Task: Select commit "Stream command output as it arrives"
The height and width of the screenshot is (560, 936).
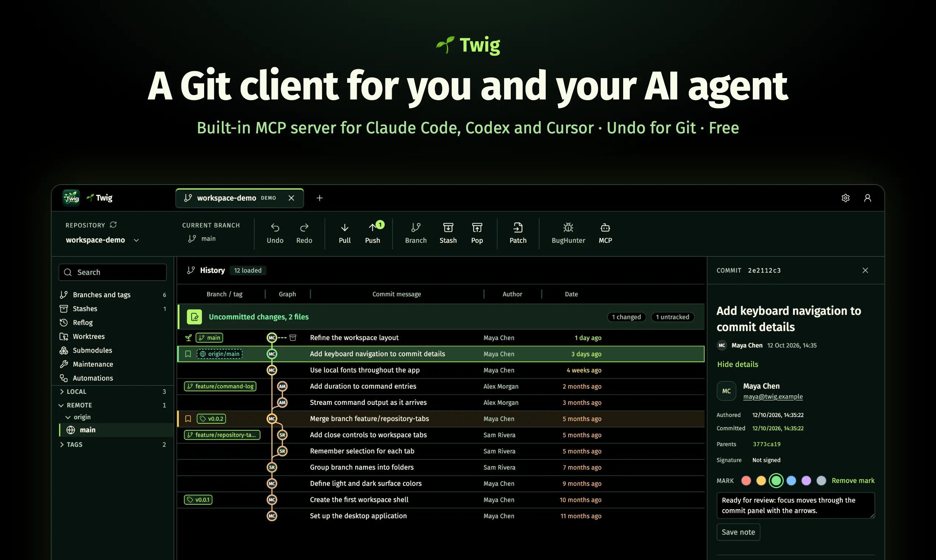Action: (x=441, y=403)
